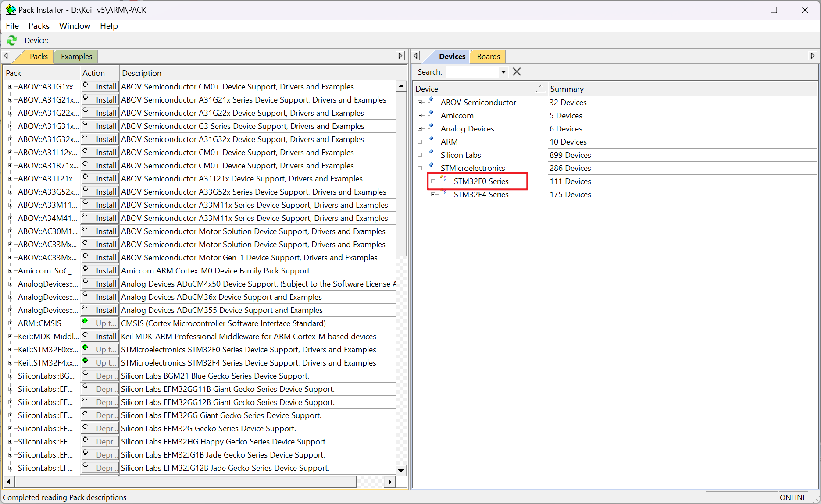Click the install icon for ABOV::A33G52x pack

pos(85,190)
